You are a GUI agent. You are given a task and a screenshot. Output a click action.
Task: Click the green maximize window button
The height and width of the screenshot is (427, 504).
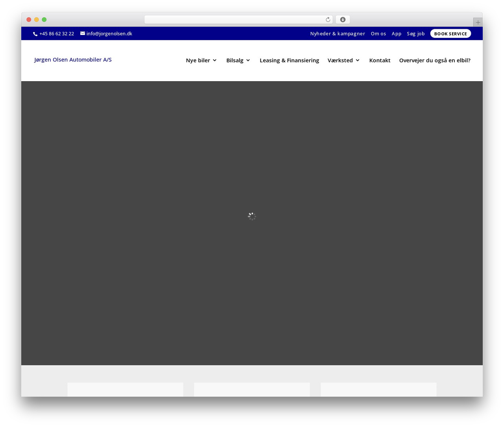click(44, 20)
